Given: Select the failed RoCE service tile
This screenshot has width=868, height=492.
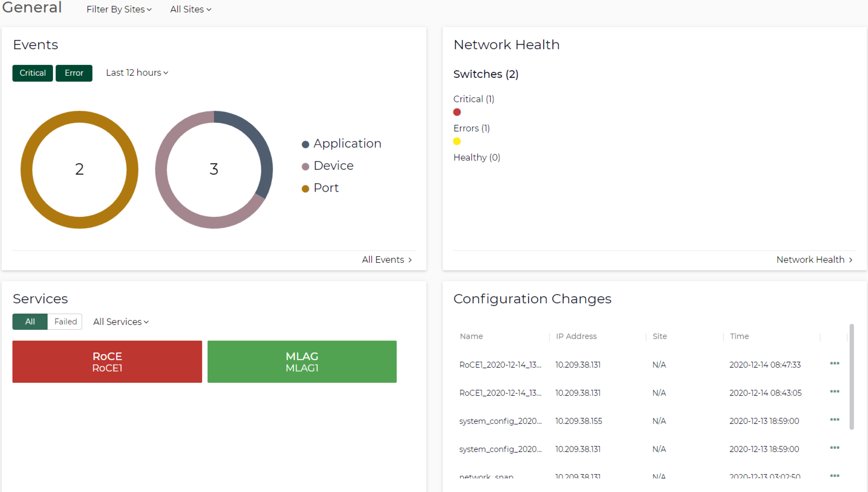Looking at the screenshot, I should tap(107, 361).
